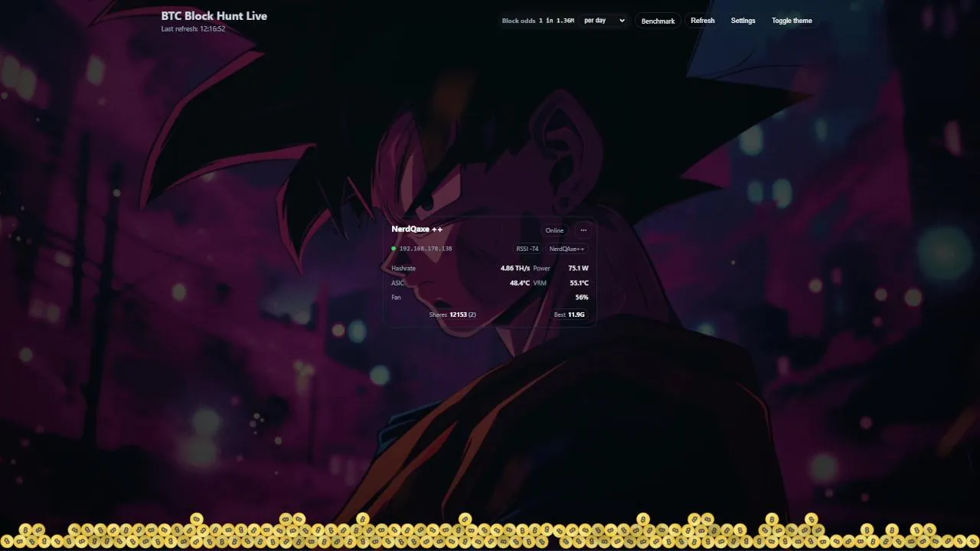This screenshot has height=551, width=980.
Task: Click the NerdQAxe++ model badge
Action: 567,249
